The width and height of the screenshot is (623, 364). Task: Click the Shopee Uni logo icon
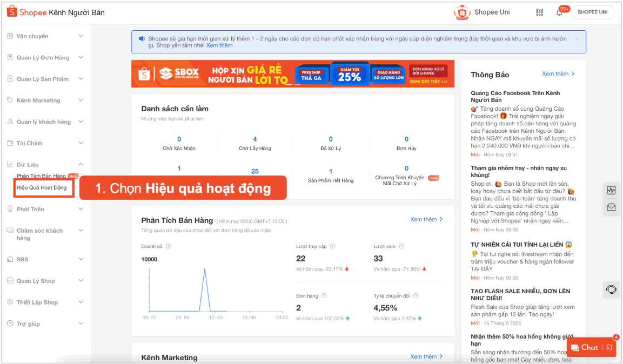pos(462,12)
